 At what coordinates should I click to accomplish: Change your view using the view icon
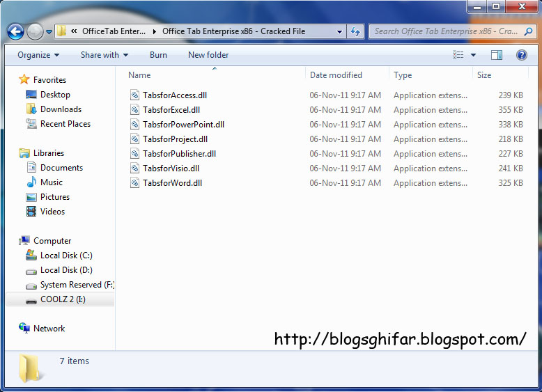(458, 55)
